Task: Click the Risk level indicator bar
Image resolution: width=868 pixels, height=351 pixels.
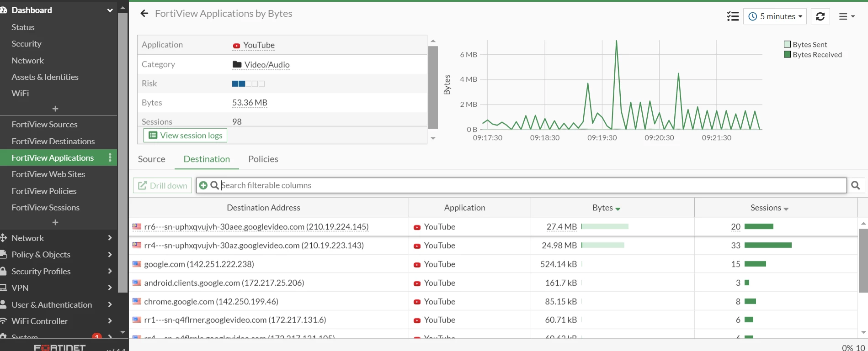Action: click(x=248, y=84)
